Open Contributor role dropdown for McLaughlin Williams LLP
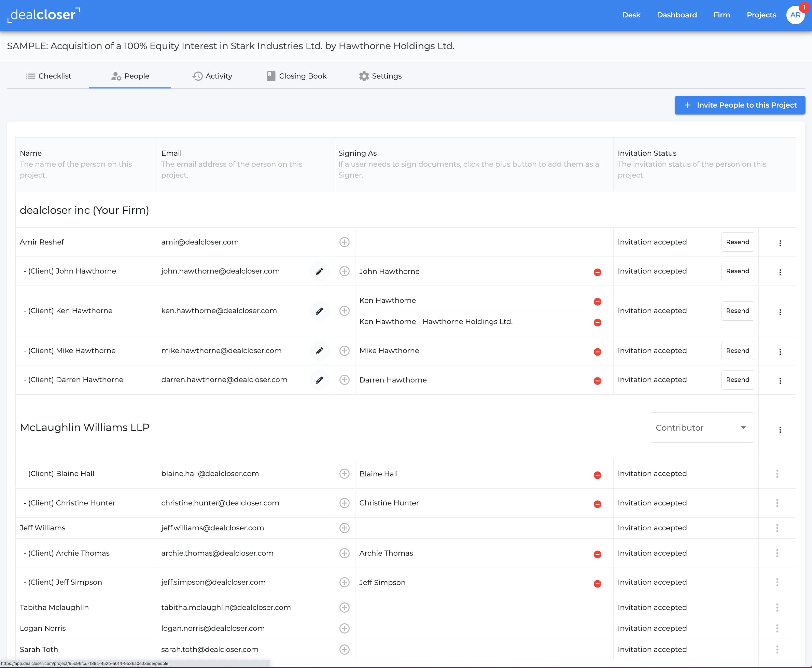 pos(702,428)
